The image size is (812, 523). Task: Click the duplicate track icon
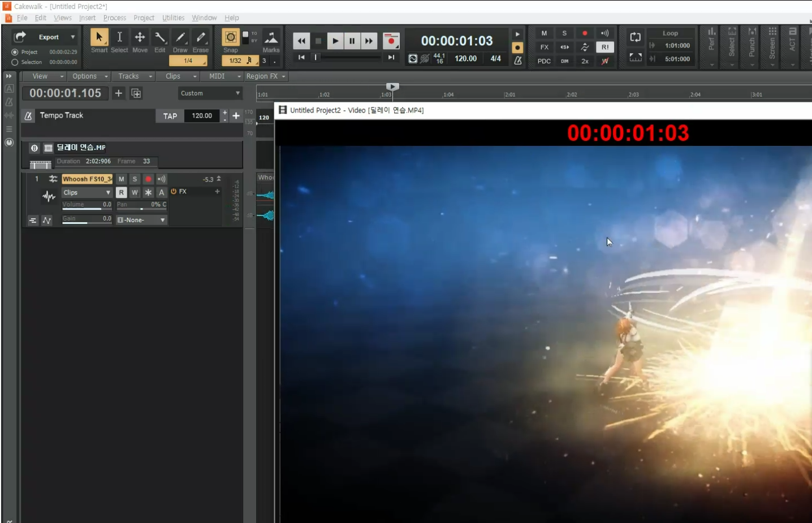pos(136,93)
